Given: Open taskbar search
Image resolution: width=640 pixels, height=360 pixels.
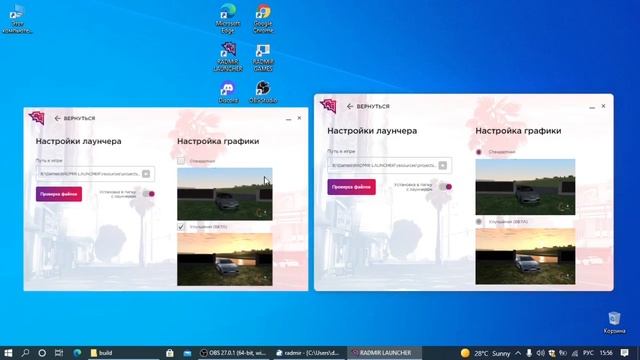Looking at the screenshot, I should point(25,353).
